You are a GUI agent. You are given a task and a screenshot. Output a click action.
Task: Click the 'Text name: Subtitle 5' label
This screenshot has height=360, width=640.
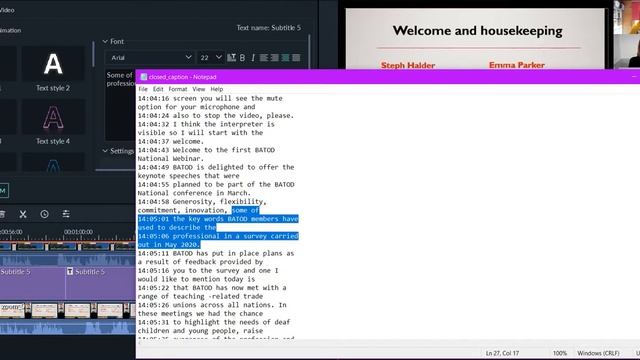click(x=269, y=28)
